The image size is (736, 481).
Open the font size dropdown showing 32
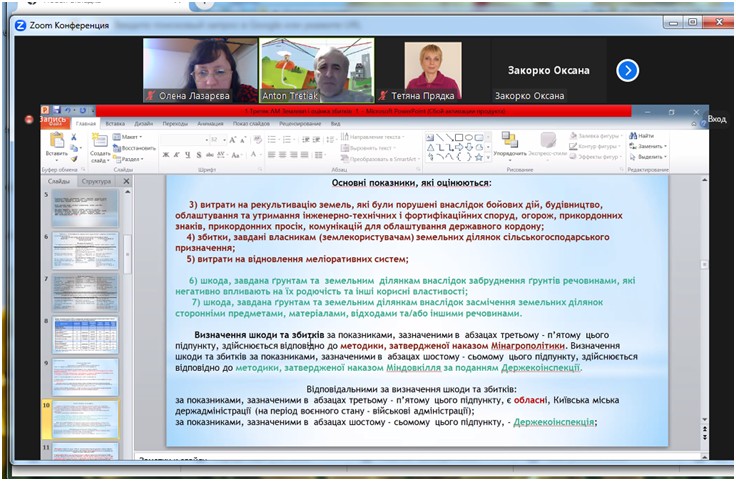[217, 140]
